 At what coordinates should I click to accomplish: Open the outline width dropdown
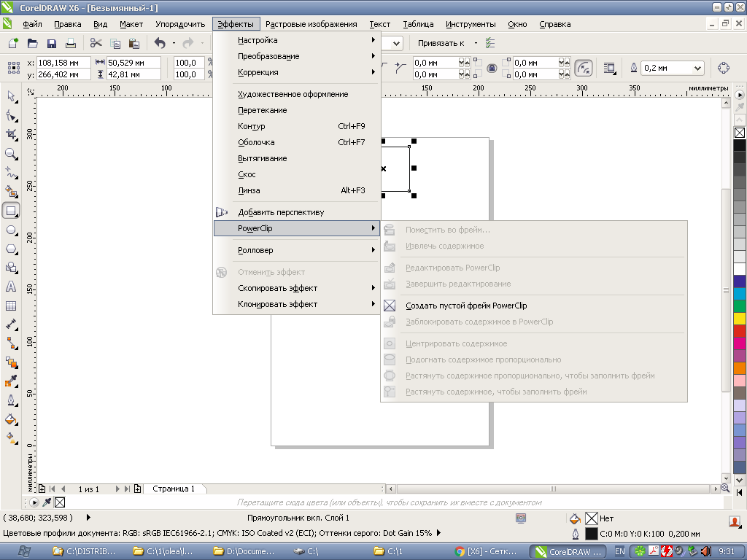[x=697, y=68]
